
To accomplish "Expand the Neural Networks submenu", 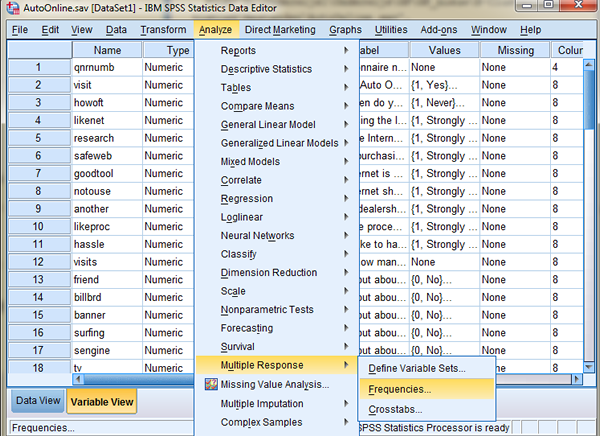I will [x=277, y=235].
